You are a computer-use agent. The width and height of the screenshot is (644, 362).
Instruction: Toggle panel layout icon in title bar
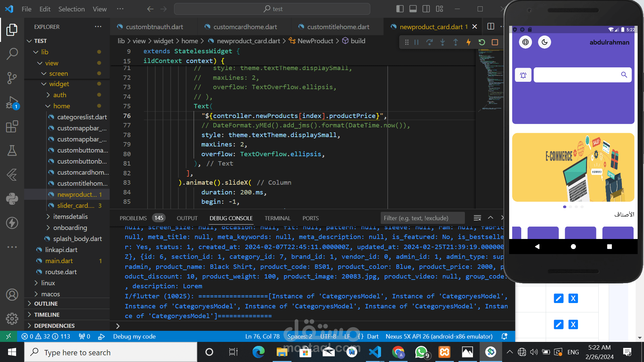pyautogui.click(x=413, y=9)
